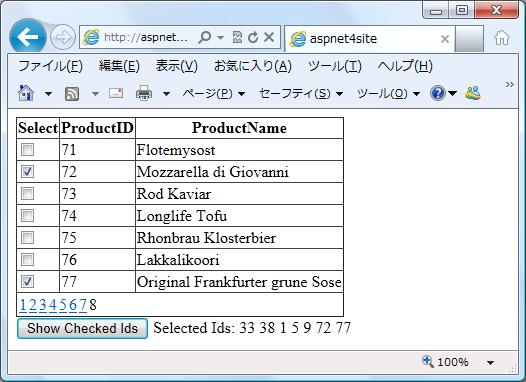Screen dimensions: 526x382
Task: Go to page 3 of the grid
Action: pos(43,305)
